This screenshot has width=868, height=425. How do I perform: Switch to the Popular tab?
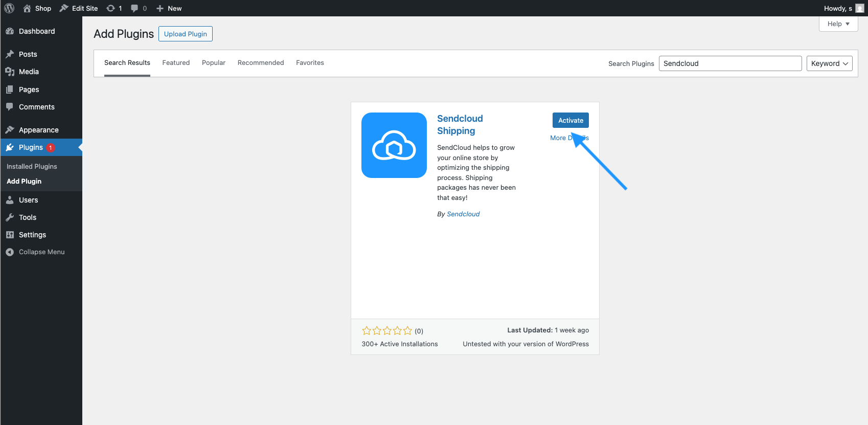(x=214, y=63)
